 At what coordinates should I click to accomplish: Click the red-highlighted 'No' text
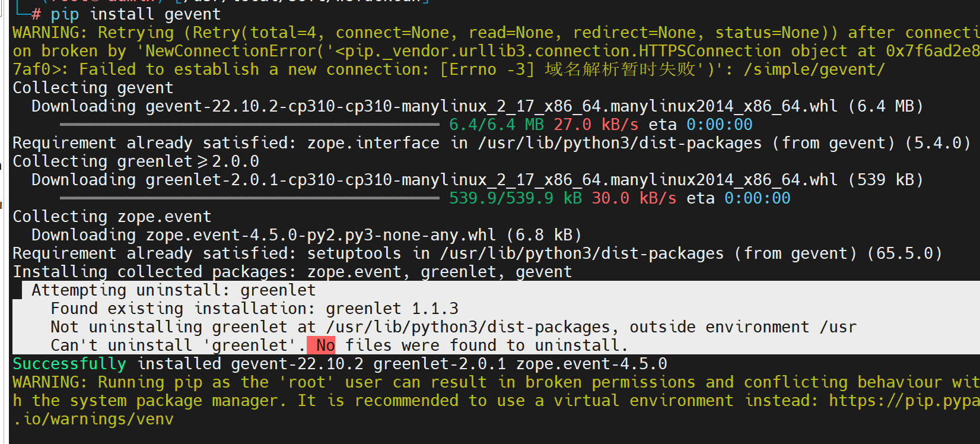coord(325,345)
